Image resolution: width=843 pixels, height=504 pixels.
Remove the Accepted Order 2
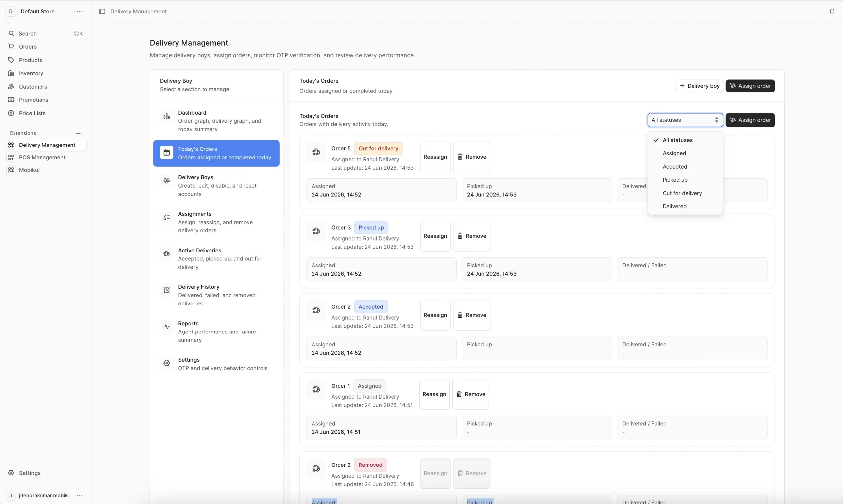[x=472, y=315]
